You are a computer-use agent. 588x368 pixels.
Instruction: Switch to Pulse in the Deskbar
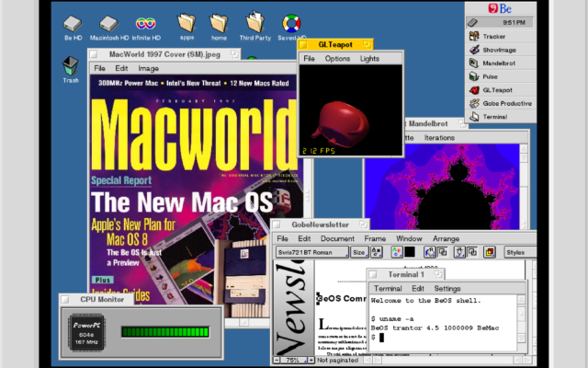click(x=501, y=76)
